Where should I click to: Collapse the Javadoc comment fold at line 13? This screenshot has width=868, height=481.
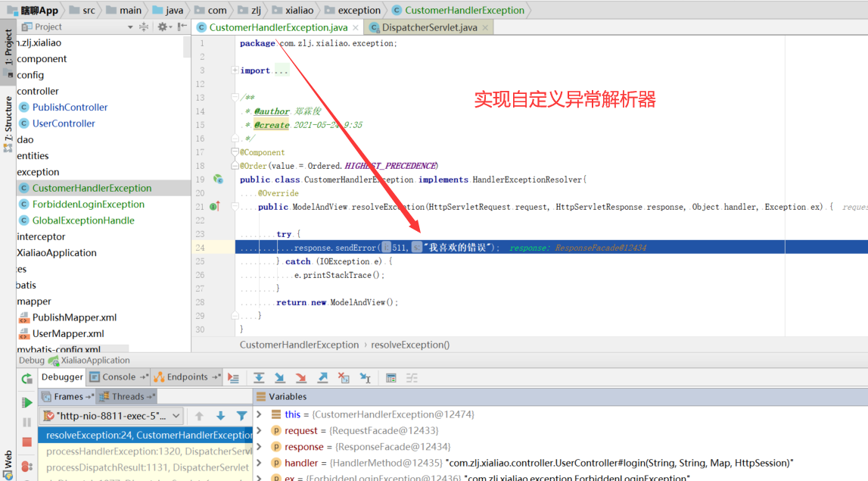[235, 98]
